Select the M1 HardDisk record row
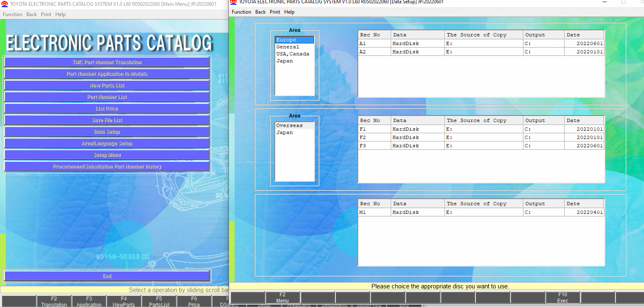This screenshot has height=307, width=644. pos(481,212)
